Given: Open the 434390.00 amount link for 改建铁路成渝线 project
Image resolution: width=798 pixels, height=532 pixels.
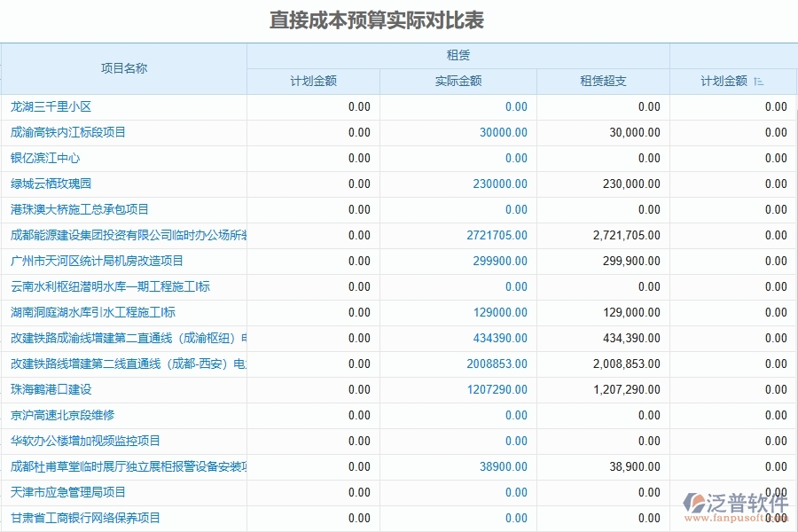Looking at the screenshot, I should (497, 338).
